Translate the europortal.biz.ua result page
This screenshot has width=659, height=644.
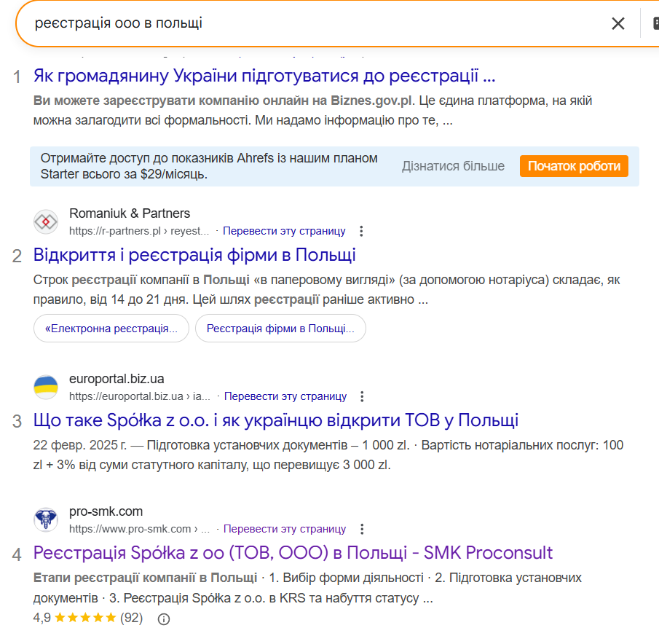click(285, 396)
